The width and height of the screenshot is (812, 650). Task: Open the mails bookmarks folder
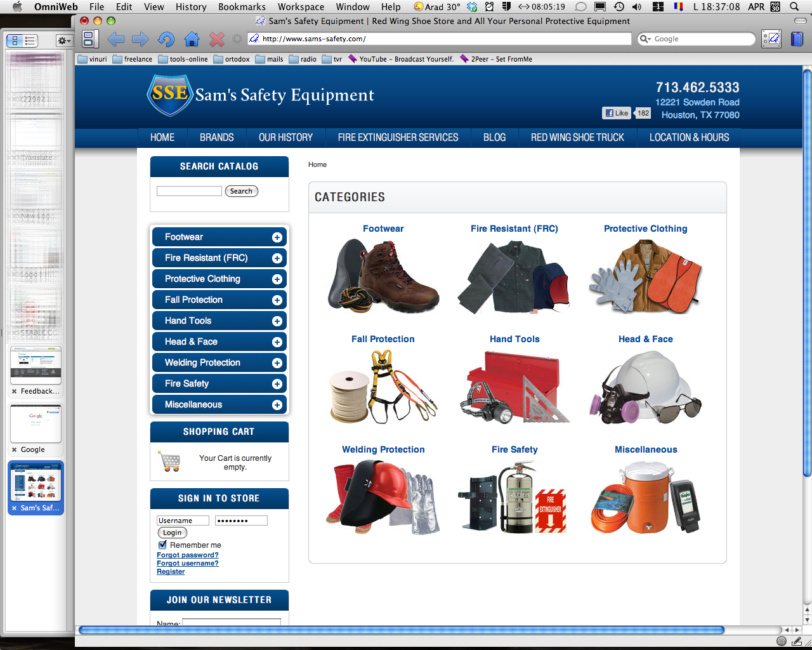pos(269,59)
